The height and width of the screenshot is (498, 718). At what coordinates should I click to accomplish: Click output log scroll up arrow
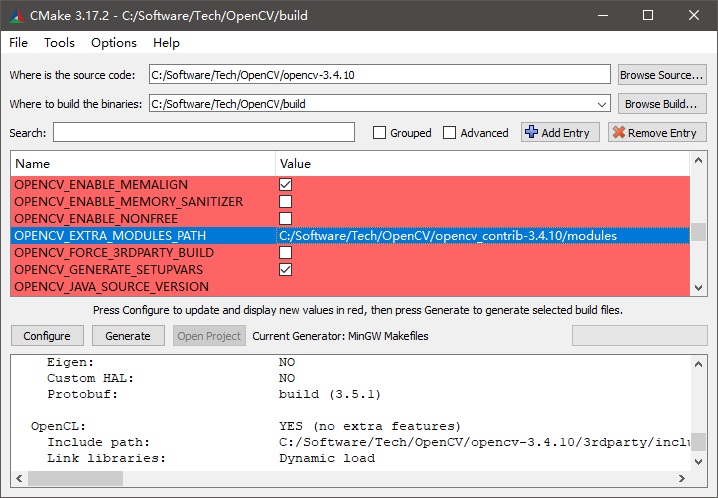698,364
